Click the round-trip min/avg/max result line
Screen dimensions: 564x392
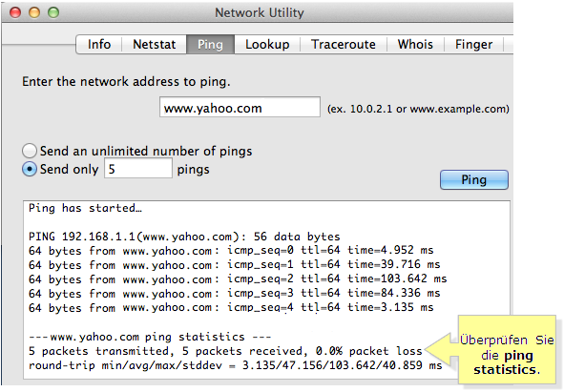pyautogui.click(x=236, y=365)
